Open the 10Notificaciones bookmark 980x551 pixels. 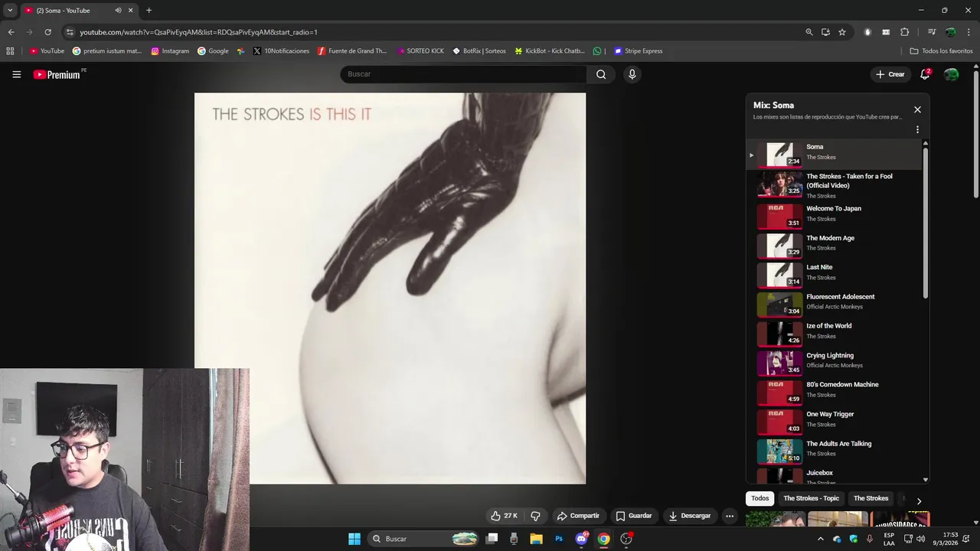281,51
